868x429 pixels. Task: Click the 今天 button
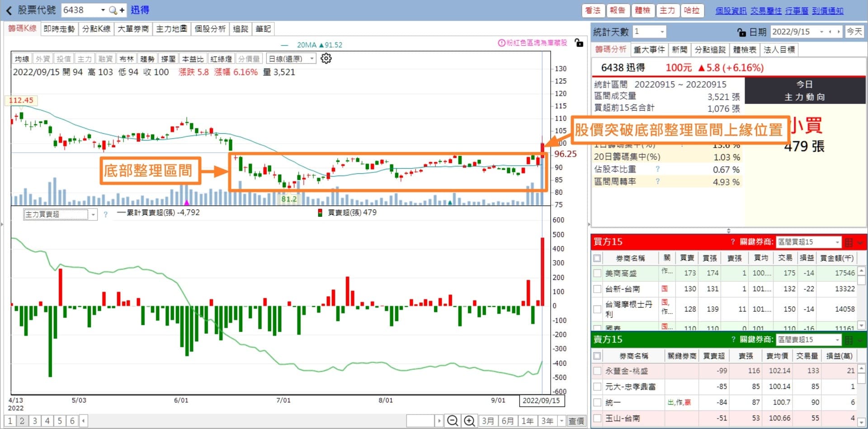click(854, 32)
